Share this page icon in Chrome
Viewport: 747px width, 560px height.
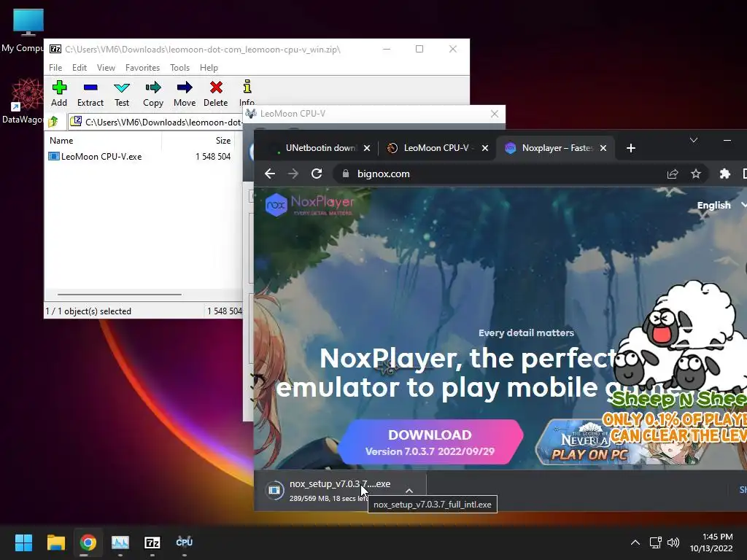tap(672, 174)
